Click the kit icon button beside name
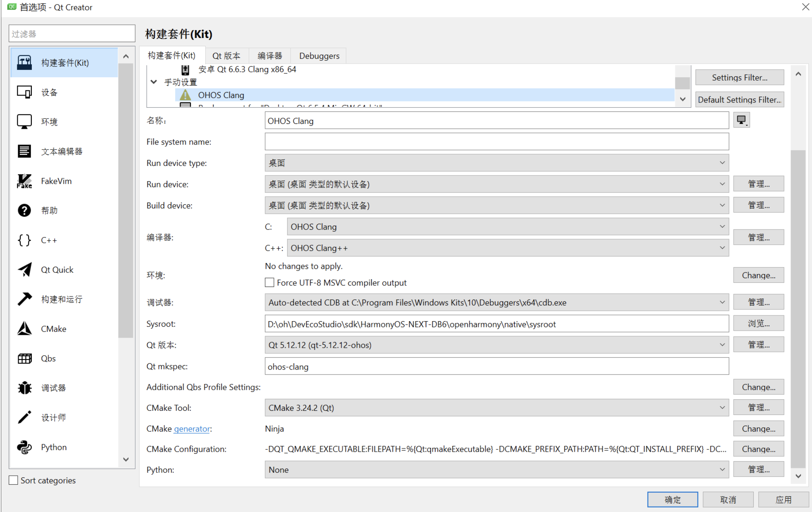Viewport: 812px width, 512px height. [741, 121]
